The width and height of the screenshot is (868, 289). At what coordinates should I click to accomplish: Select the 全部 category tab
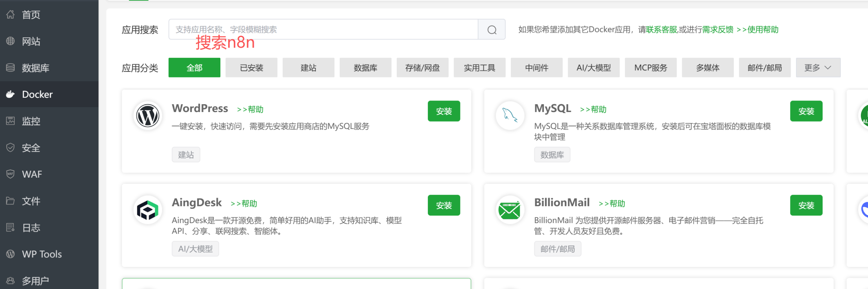194,68
